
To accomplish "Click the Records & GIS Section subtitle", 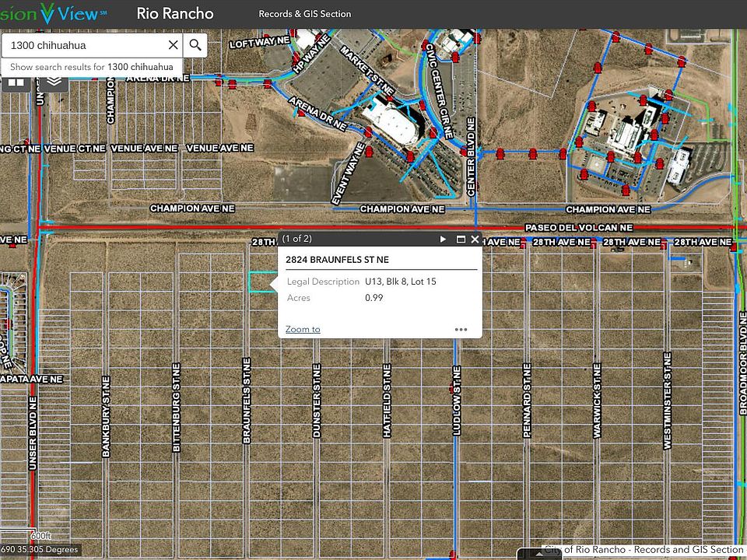I will click(305, 14).
